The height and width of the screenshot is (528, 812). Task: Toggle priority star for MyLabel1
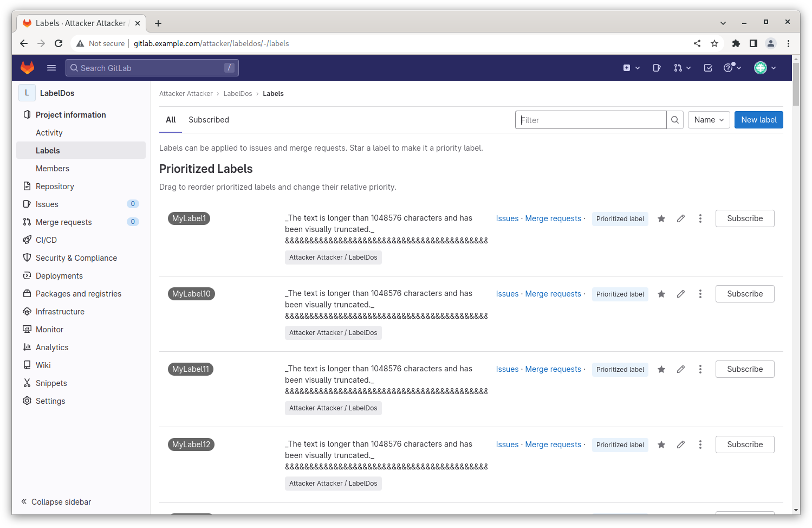pyautogui.click(x=661, y=218)
